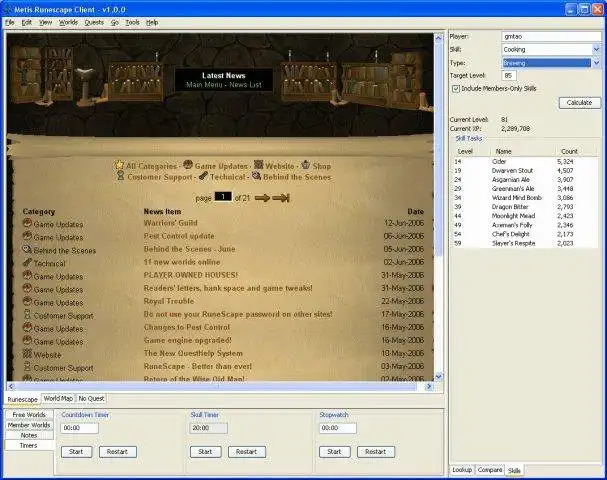Viewport: 607px width, 480px height.
Task: Open the Quests menu
Action: point(94,22)
